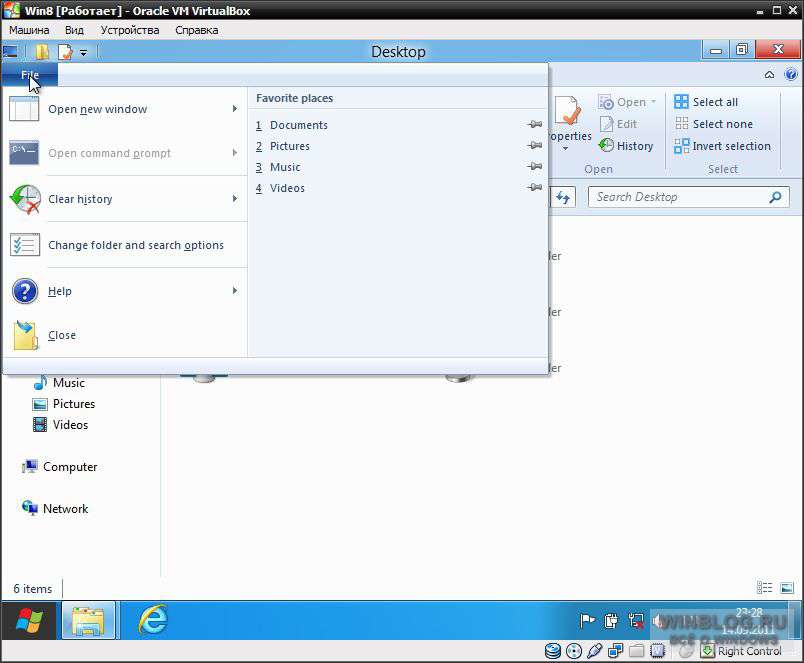This screenshot has height=663, width=804.
Task: Open the Справка VirtualBox menu
Action: [x=196, y=30]
